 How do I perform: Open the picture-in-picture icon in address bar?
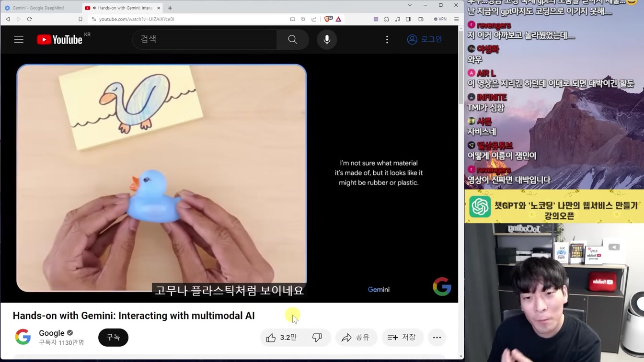pyautogui.click(x=292, y=19)
